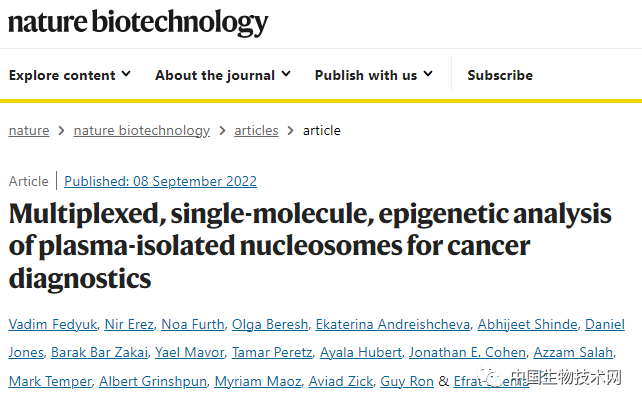Open author Vadim Fedyuk's profile
The height and width of the screenshot is (406, 642).
click(50, 325)
